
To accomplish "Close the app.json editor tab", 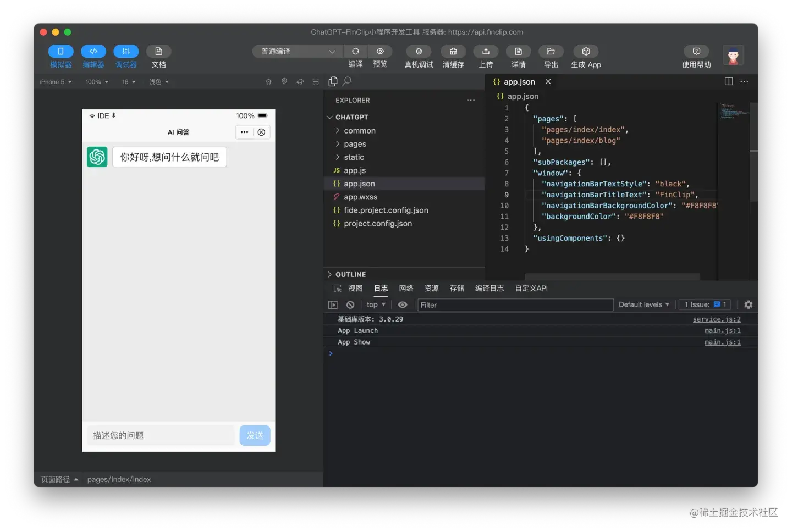I will [x=548, y=81].
